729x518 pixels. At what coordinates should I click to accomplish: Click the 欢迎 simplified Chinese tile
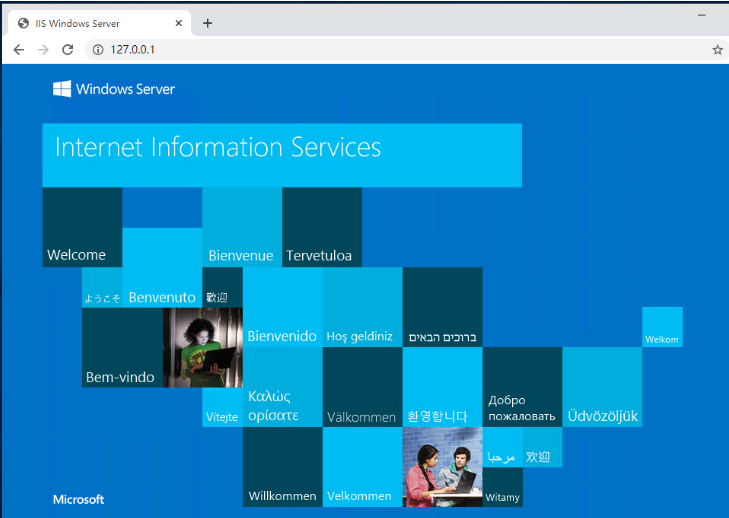543,447
